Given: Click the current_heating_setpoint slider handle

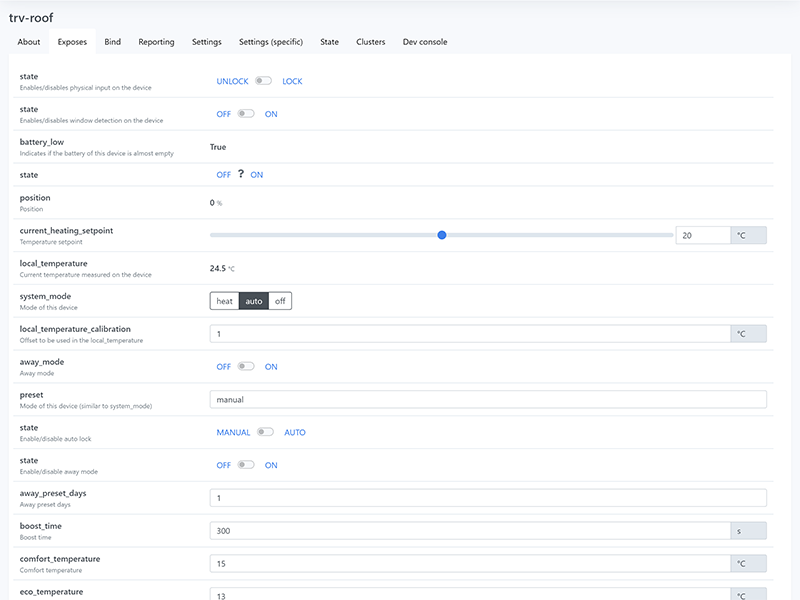Looking at the screenshot, I should pos(442,235).
